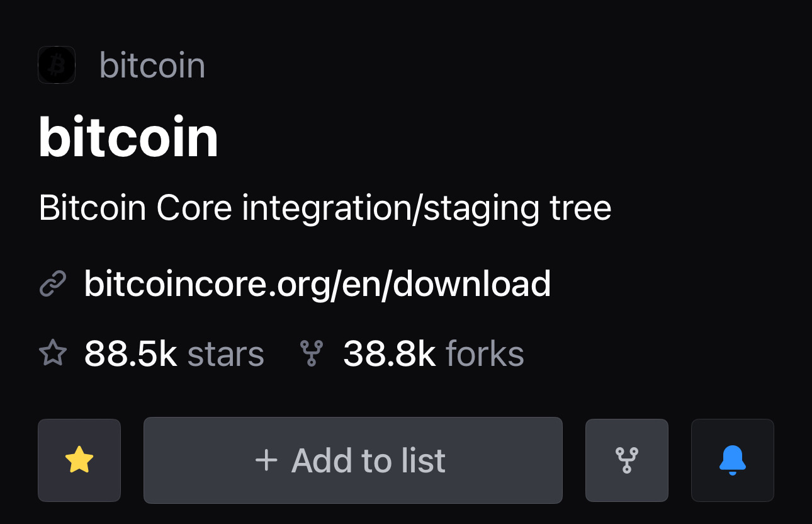Viewport: 812px width, 524px height.
Task: Click the yellow star icon
Action: pyautogui.click(x=79, y=460)
